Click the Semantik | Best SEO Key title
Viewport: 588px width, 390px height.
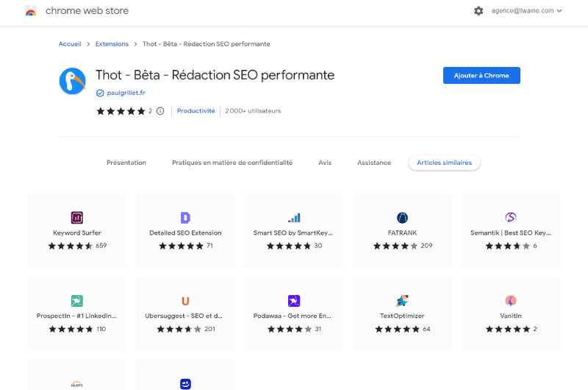pos(510,233)
